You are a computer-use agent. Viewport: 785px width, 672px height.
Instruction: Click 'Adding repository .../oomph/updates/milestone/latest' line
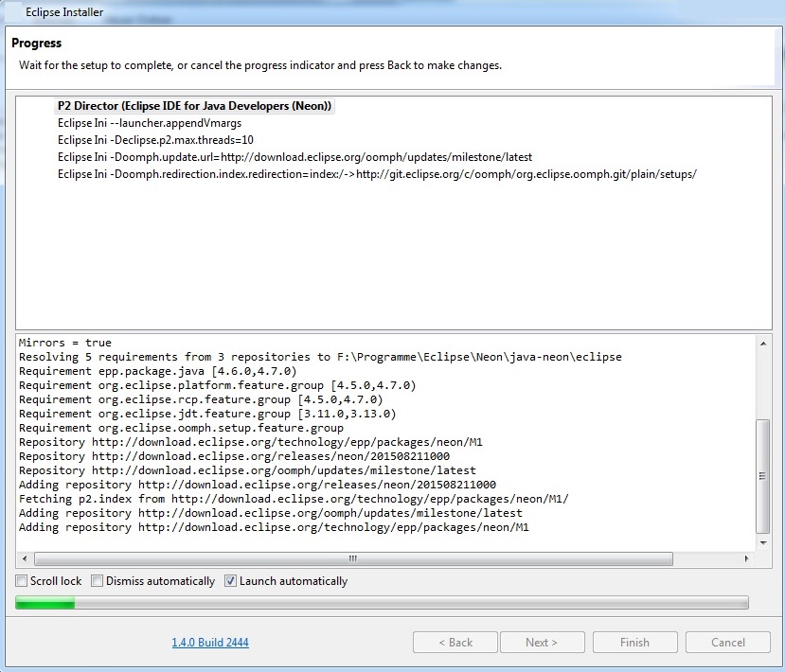click(271, 513)
